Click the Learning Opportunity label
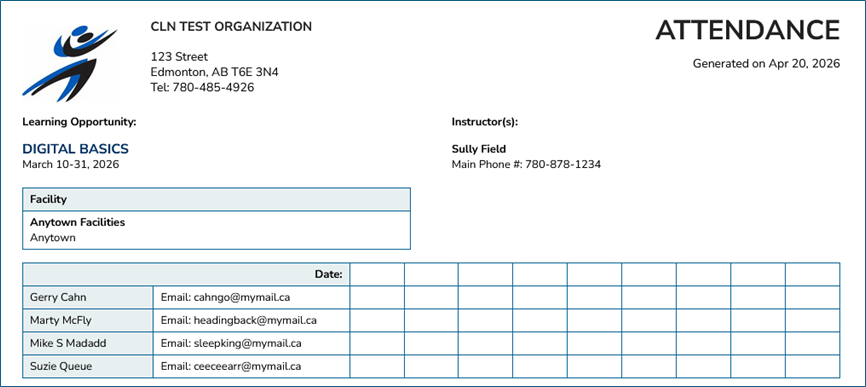The height and width of the screenshot is (387, 866). (x=79, y=122)
